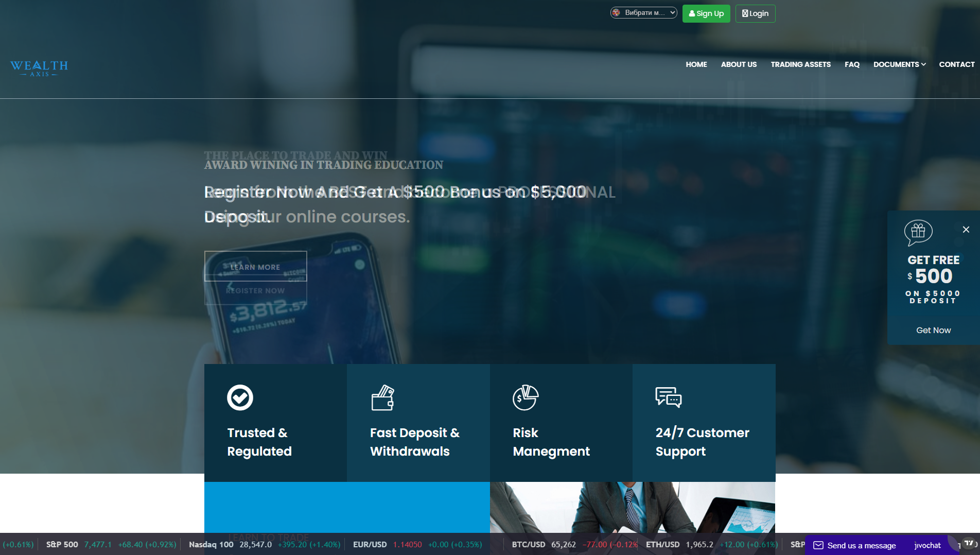Screen dimensions: 980x555
Task: Click the S&P 500 7,477.1 ticker item
Action: point(111,545)
